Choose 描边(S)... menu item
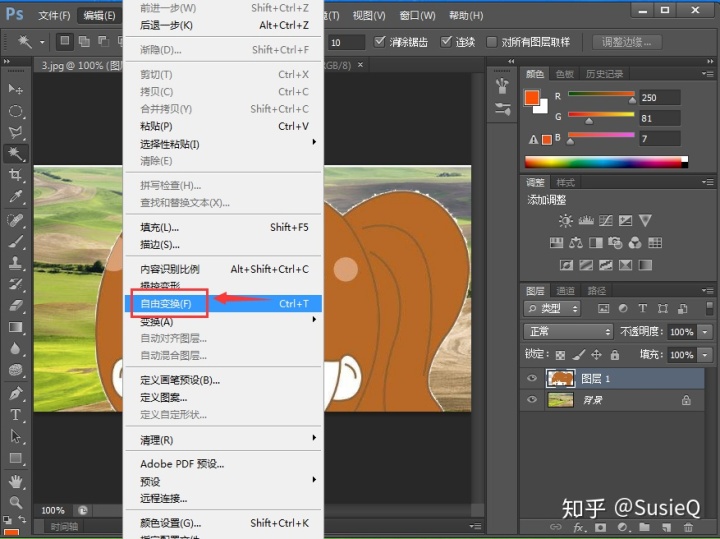Image resolution: width=720 pixels, height=539 pixels. [x=224, y=245]
